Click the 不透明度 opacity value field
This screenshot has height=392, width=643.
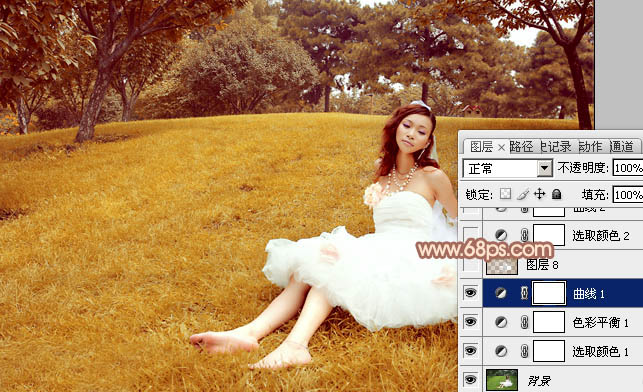tap(627, 168)
